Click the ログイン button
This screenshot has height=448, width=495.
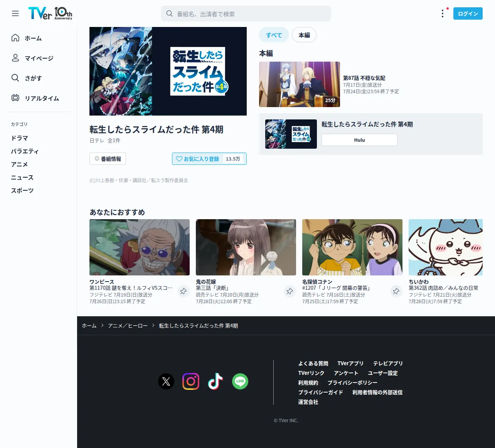coord(468,13)
